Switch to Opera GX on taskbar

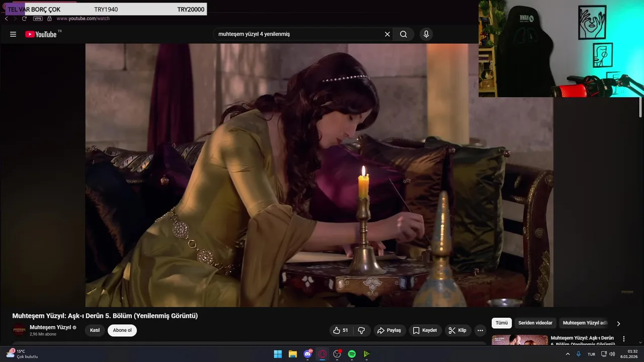tap(323, 354)
